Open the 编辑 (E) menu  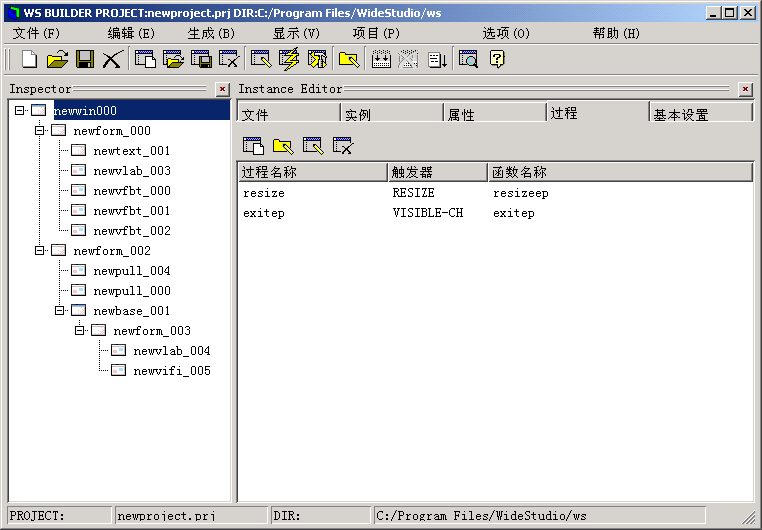tap(131, 33)
